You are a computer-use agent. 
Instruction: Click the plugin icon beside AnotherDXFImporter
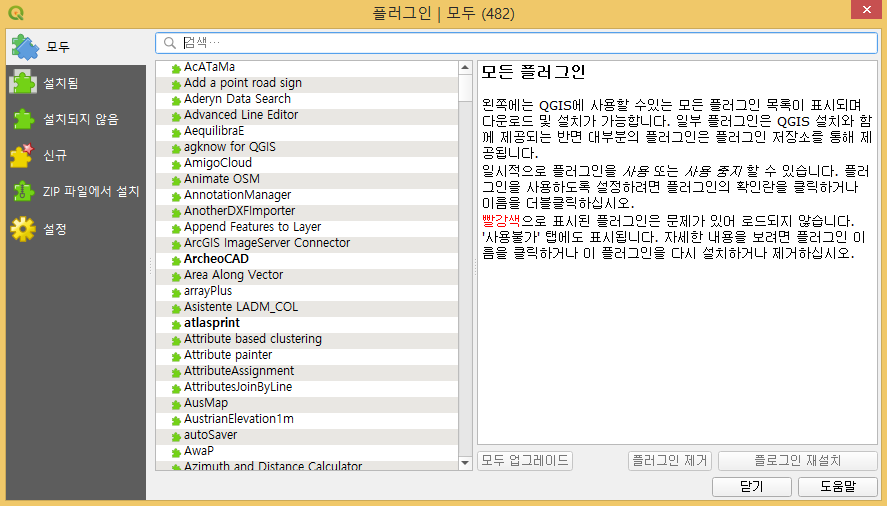click(176, 213)
